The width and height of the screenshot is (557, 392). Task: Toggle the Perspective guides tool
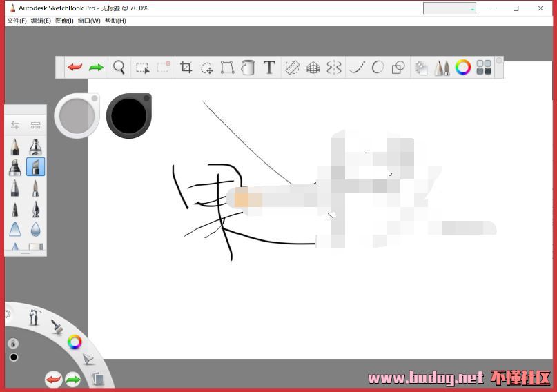point(313,68)
